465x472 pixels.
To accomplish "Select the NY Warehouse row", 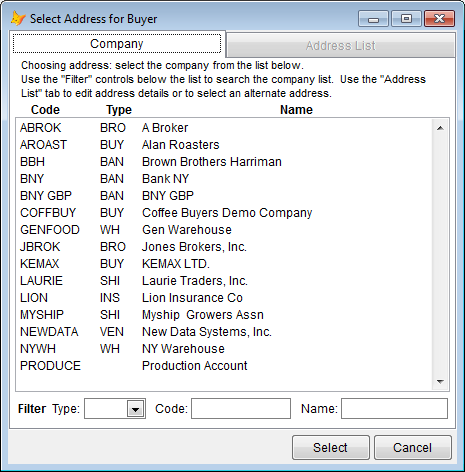I will [x=224, y=349].
